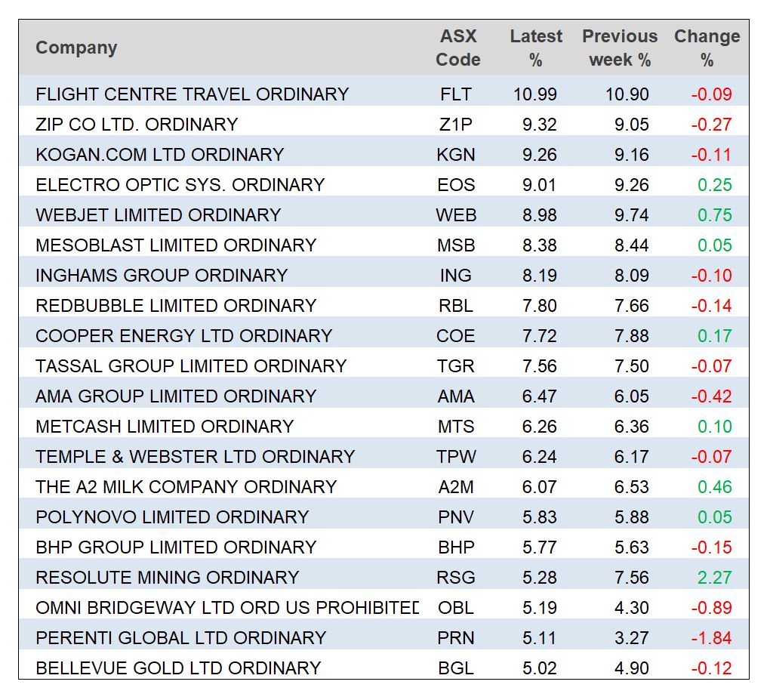770x700 pixels.
Task: Click the Z1P ticker code
Action: coord(455,125)
